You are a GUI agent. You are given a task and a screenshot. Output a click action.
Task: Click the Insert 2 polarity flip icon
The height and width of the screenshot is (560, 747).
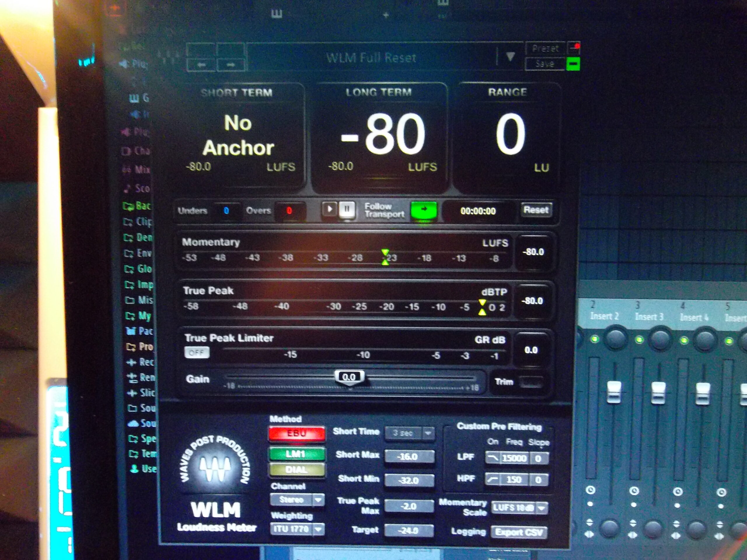tap(589, 523)
